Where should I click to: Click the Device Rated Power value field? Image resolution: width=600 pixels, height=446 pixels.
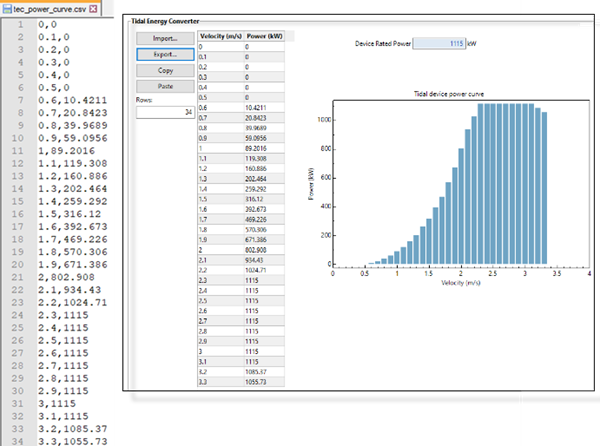click(x=439, y=44)
